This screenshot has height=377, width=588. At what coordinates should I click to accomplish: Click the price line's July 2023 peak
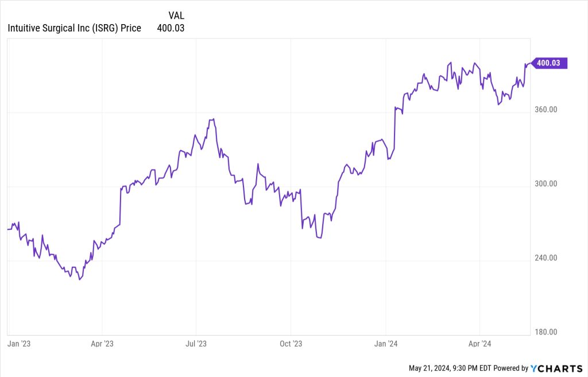pos(213,120)
